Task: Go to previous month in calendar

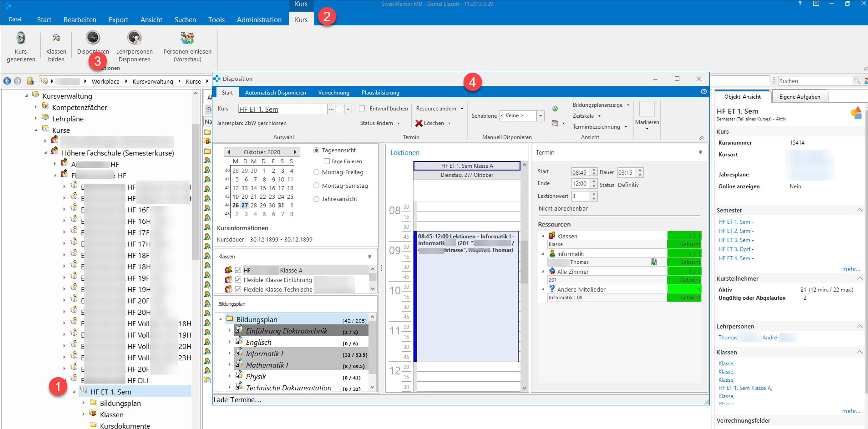Action: 229,152
